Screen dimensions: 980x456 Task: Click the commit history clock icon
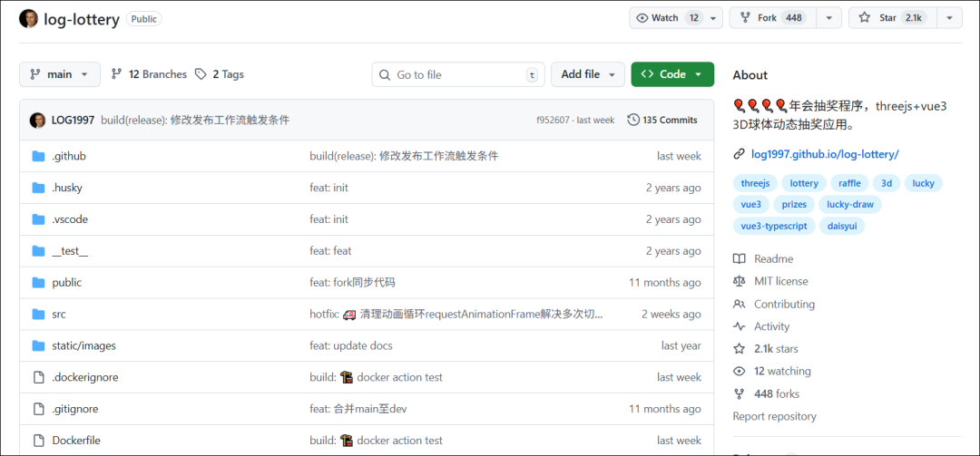tap(633, 120)
